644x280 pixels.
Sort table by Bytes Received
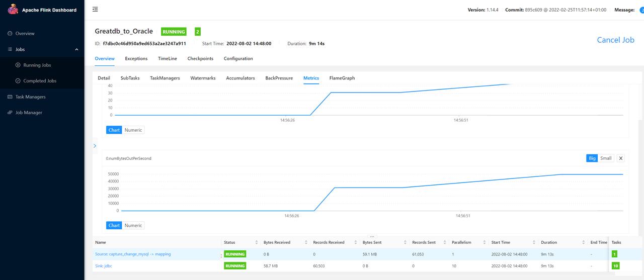point(306,242)
